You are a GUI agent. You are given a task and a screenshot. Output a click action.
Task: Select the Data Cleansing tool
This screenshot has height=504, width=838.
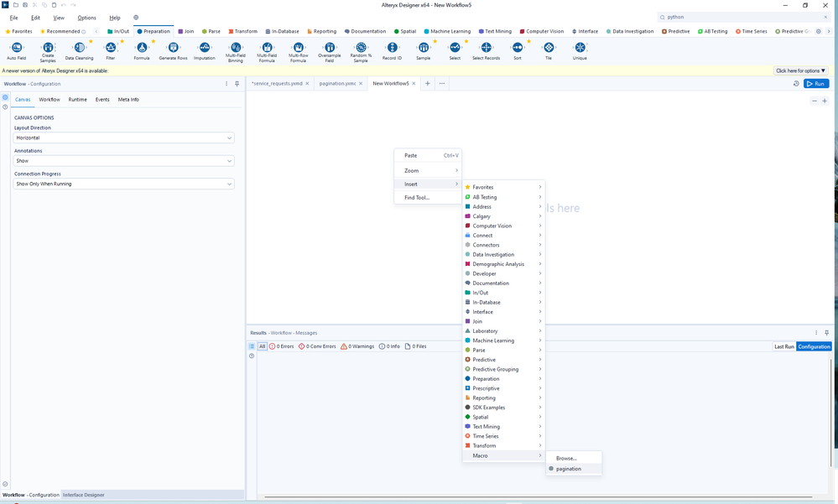pos(79,51)
